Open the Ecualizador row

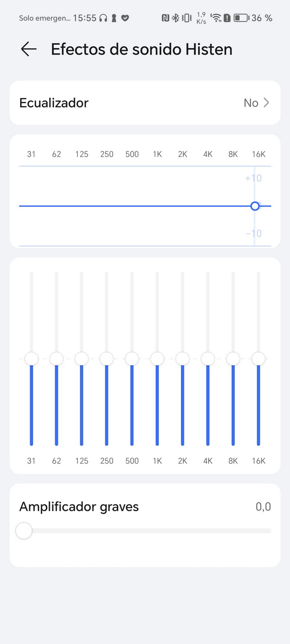tap(145, 103)
